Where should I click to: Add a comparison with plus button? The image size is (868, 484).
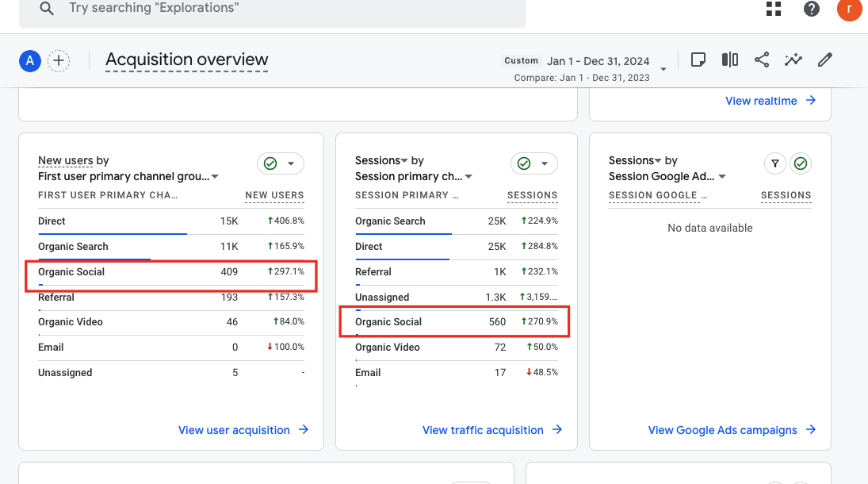pyautogui.click(x=59, y=61)
